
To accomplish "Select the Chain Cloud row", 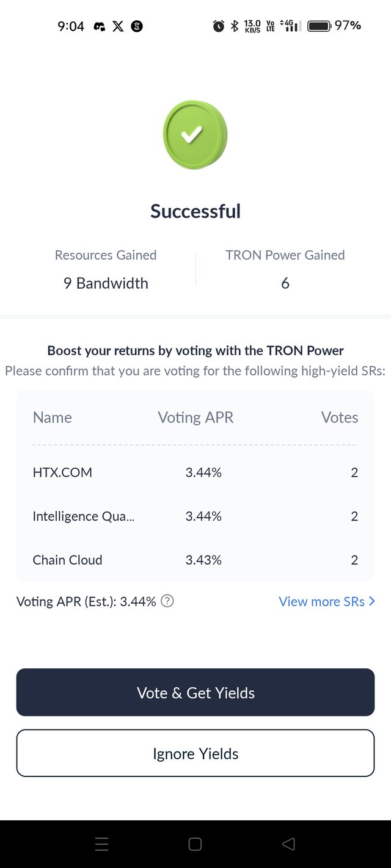I will (x=195, y=560).
